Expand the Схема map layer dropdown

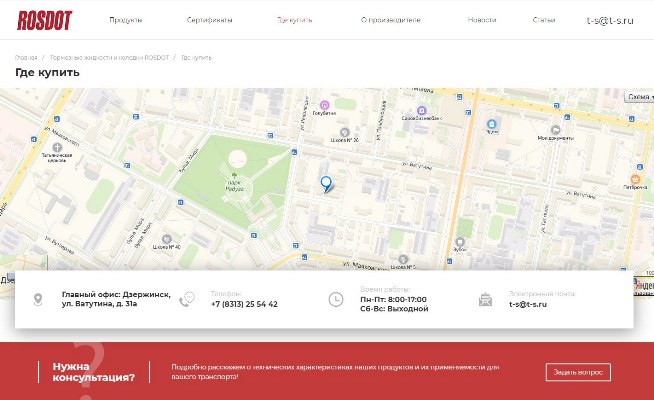639,97
